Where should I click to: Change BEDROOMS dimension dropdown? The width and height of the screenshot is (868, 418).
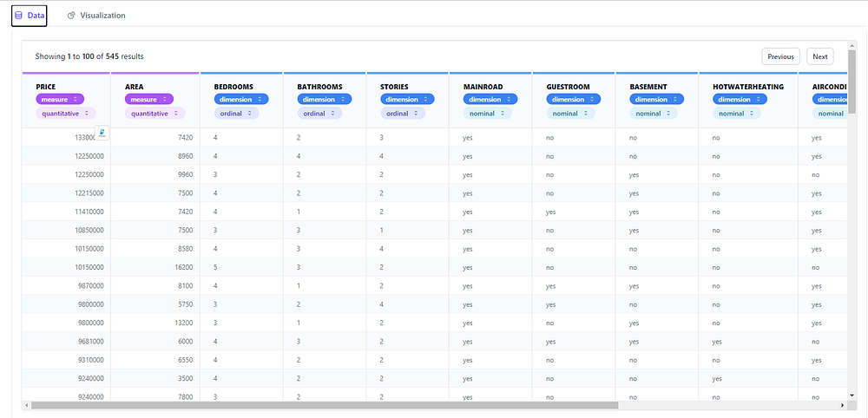[x=240, y=99]
